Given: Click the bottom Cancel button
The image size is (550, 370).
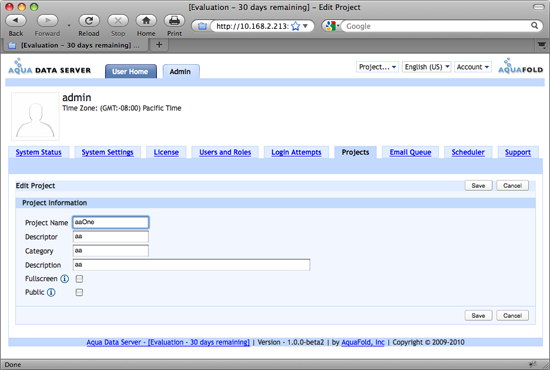Looking at the screenshot, I should coord(512,315).
